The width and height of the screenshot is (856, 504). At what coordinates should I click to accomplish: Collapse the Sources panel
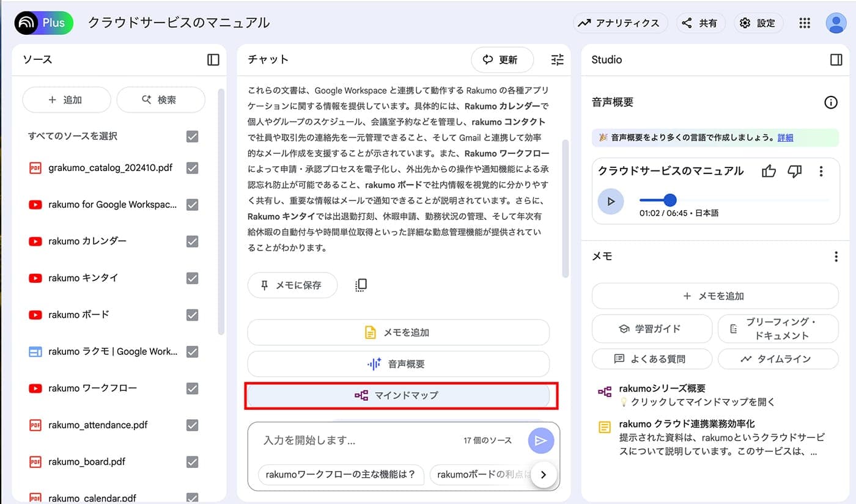click(x=213, y=59)
